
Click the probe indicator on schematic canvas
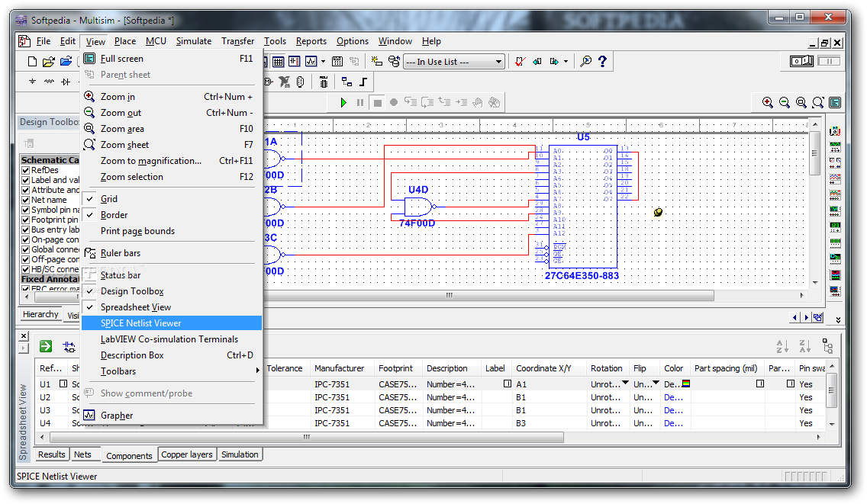658,212
